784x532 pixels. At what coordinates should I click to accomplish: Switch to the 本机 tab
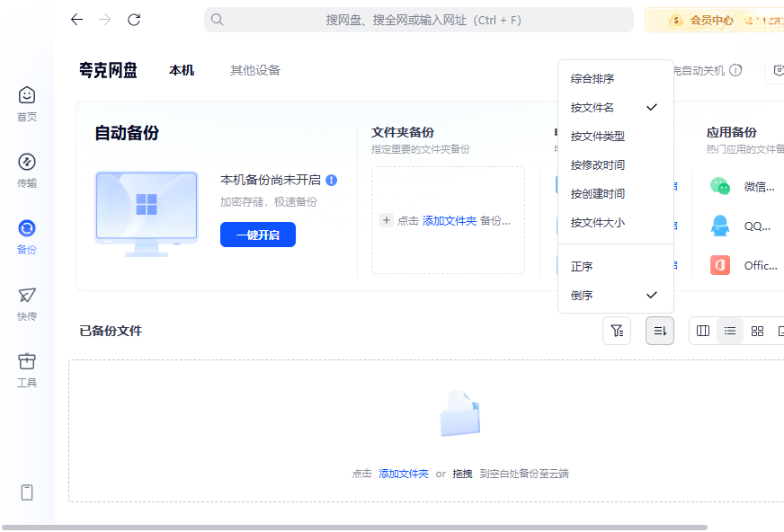(182, 70)
